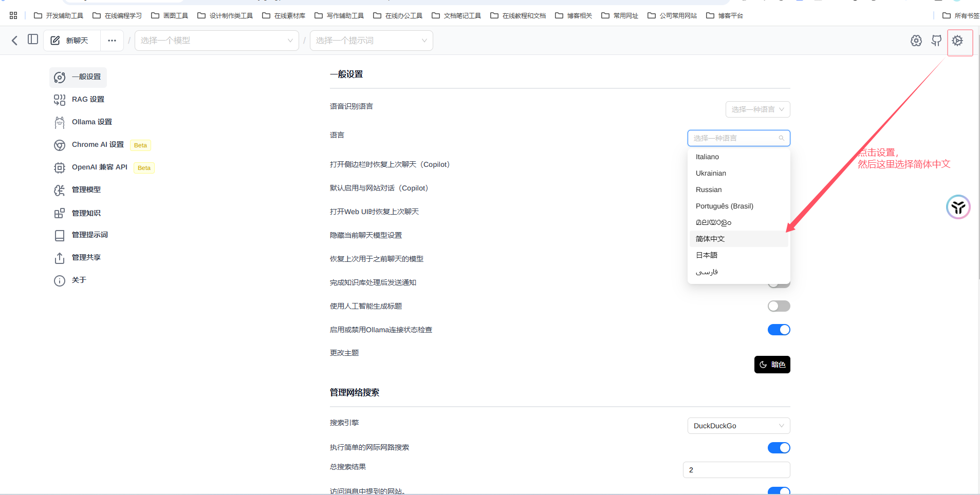The image size is (980, 495).
Task: Click the highlighted settings gear icon
Action: pyautogui.click(x=959, y=42)
